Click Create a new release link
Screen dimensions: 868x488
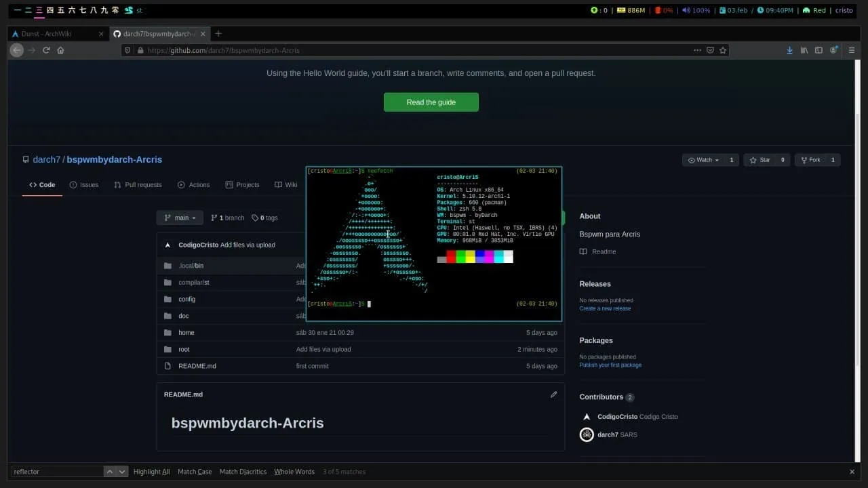coord(605,308)
